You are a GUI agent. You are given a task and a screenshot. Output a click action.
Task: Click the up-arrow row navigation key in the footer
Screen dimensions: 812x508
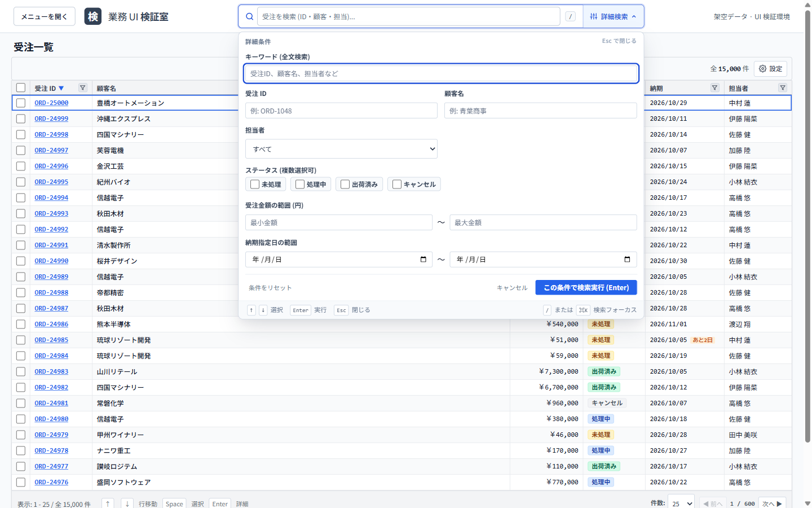108,503
